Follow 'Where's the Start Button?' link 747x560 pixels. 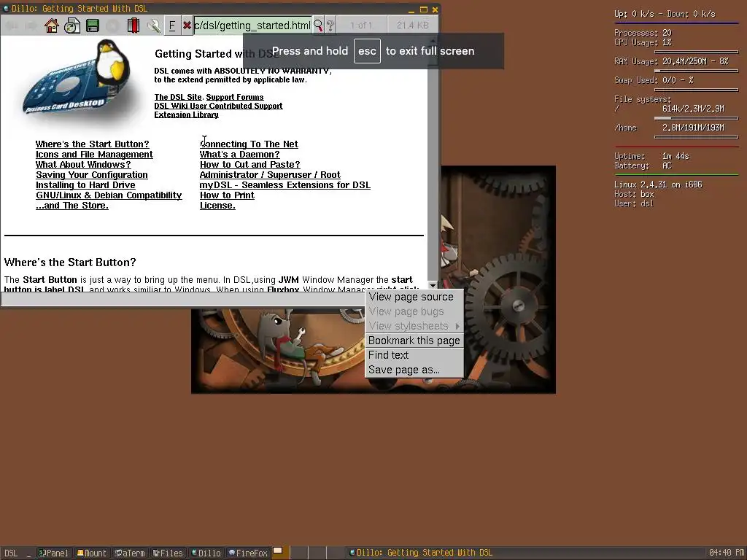pyautogui.click(x=93, y=144)
